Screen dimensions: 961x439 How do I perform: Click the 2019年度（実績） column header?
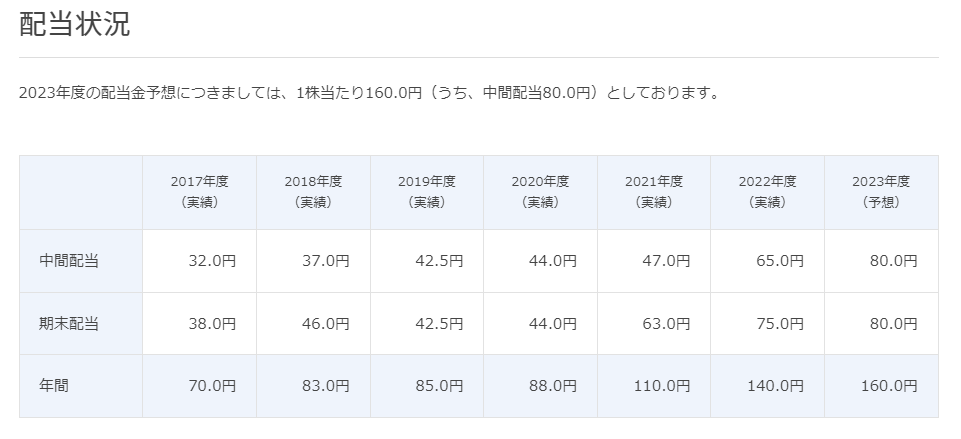(427, 191)
